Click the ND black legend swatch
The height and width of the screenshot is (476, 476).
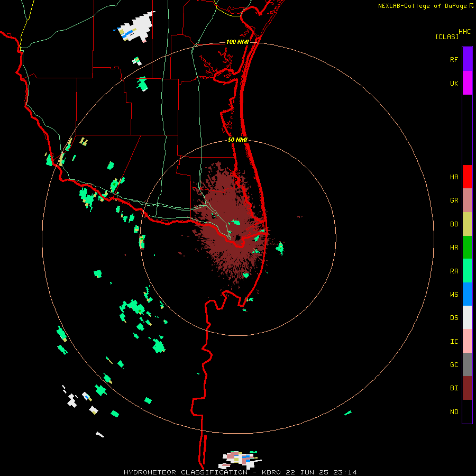(467, 411)
